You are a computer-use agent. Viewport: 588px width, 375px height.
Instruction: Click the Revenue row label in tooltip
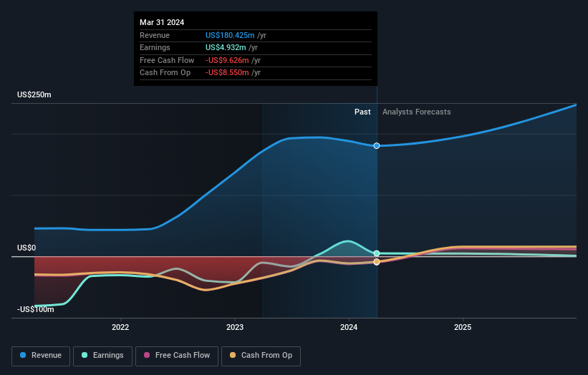point(155,35)
